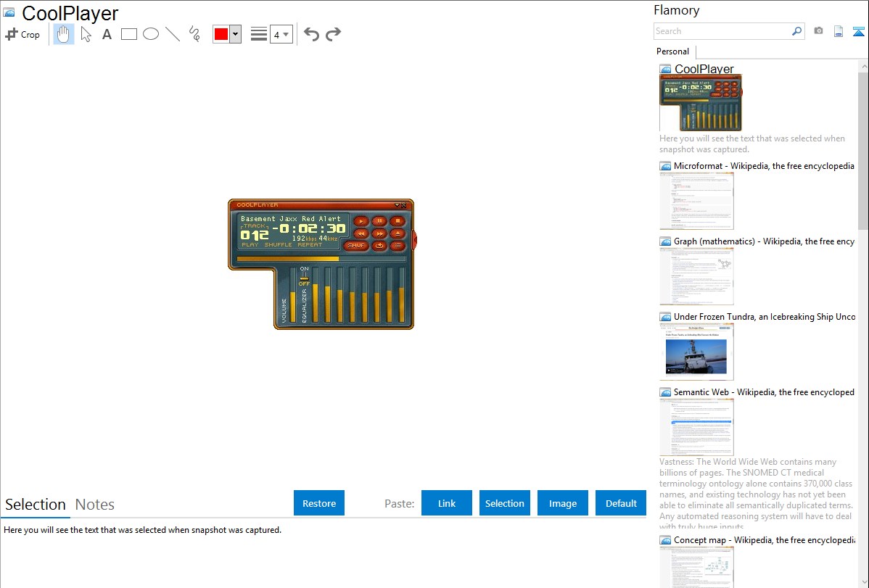Click the icon beside Semantic Web entry

[x=665, y=392]
